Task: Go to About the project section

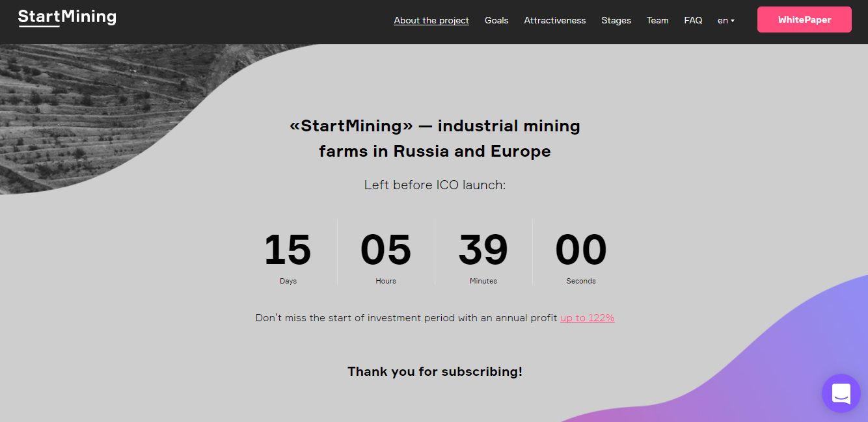Action: pos(431,20)
